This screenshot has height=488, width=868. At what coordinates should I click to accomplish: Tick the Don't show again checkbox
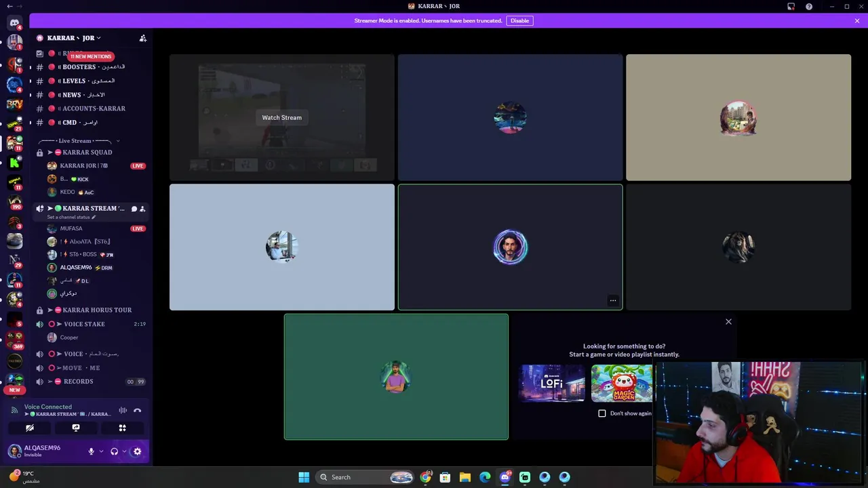[x=602, y=413]
